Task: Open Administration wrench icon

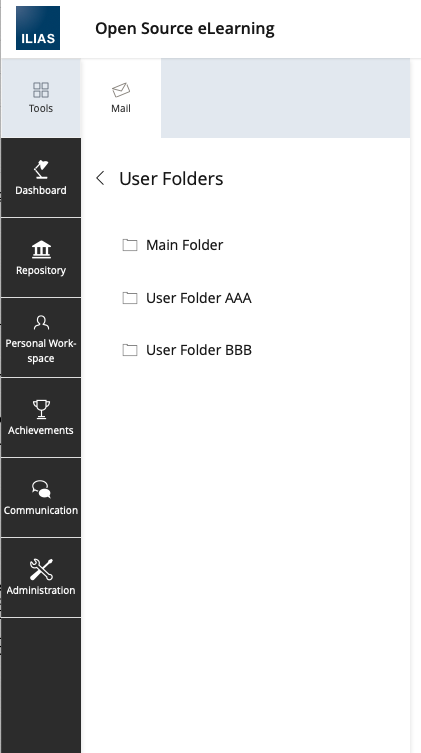Action: pos(41,570)
